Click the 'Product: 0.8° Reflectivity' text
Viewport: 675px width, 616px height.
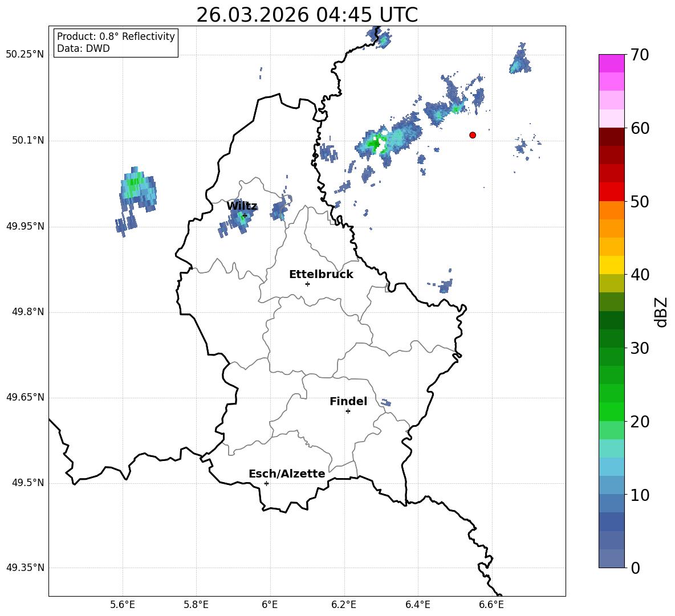click(116, 36)
